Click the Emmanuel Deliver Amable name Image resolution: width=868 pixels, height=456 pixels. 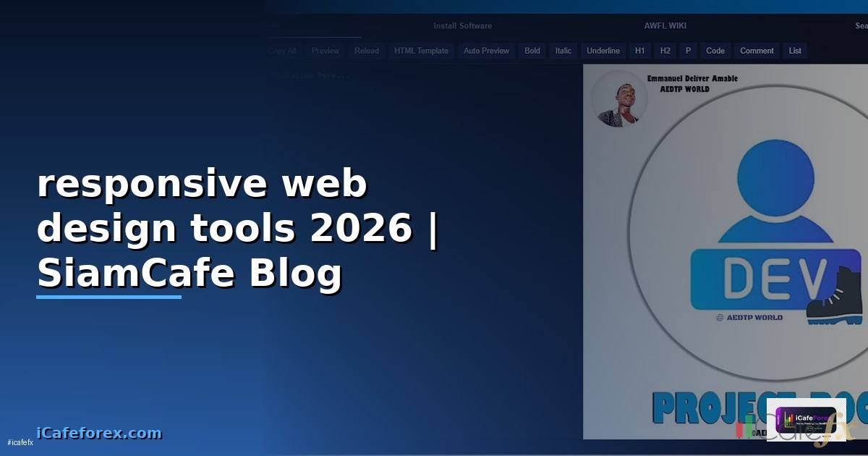(x=692, y=78)
